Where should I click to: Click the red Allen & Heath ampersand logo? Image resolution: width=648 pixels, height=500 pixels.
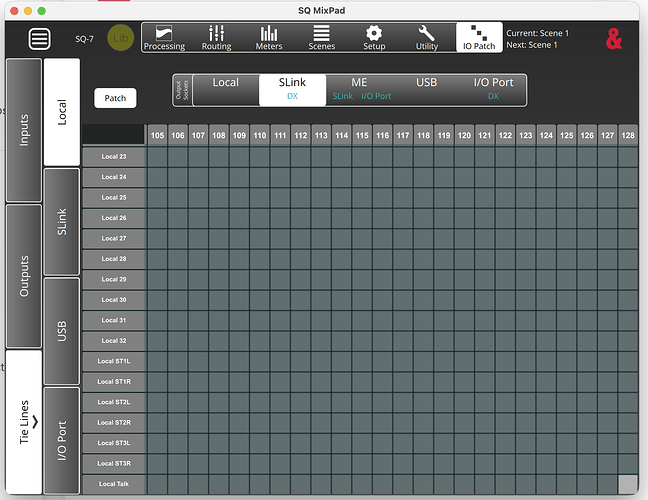pyautogui.click(x=614, y=39)
